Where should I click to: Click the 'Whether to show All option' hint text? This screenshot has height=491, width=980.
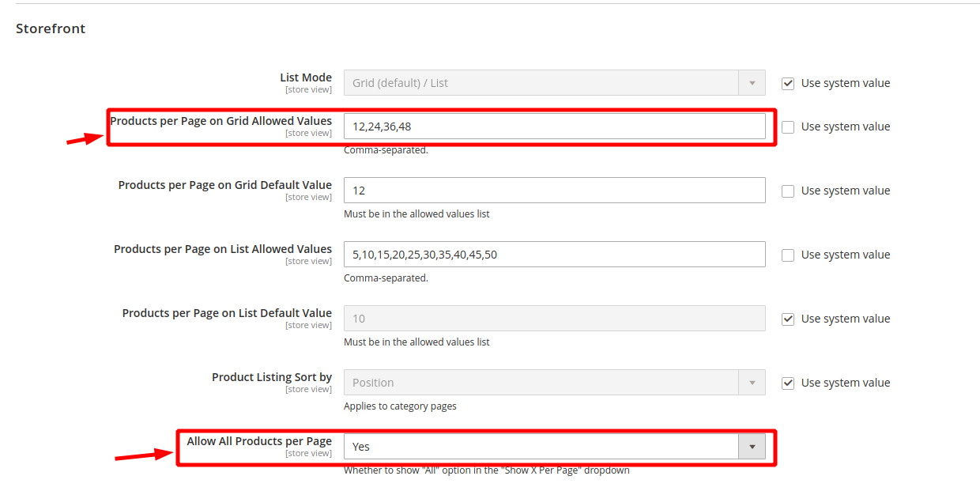(487, 470)
